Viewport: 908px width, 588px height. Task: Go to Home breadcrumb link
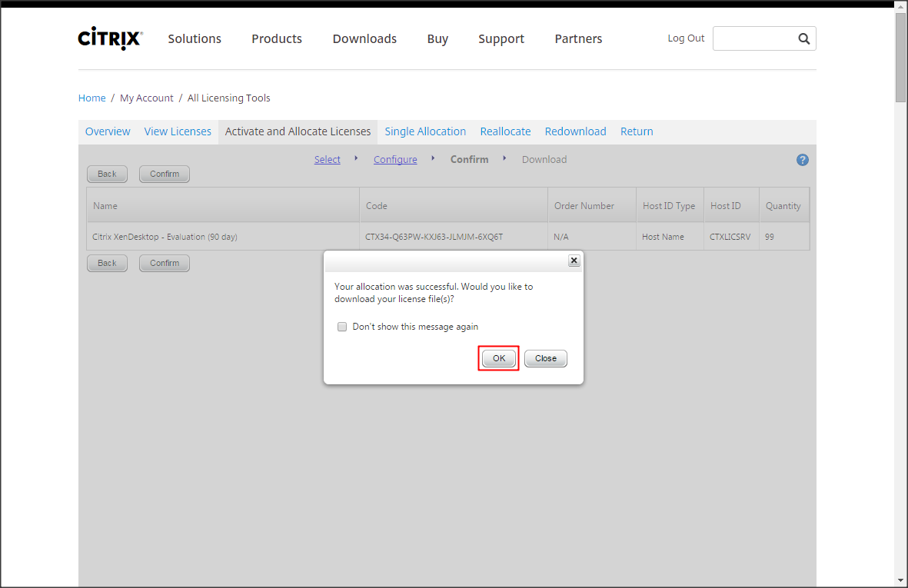[92, 98]
